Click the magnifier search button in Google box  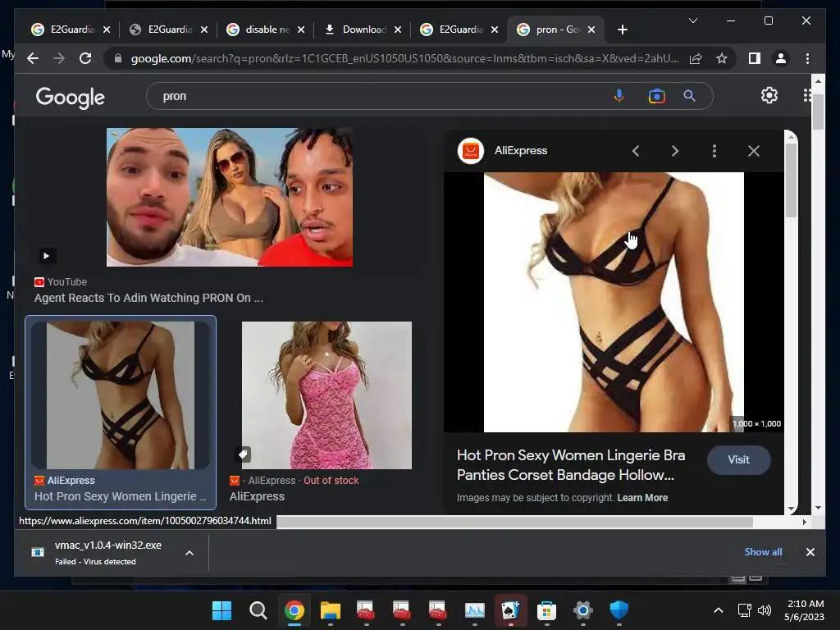tap(689, 96)
